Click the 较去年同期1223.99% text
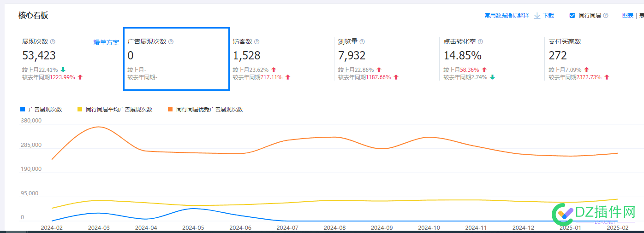The width and height of the screenshot is (644, 233). (x=48, y=77)
